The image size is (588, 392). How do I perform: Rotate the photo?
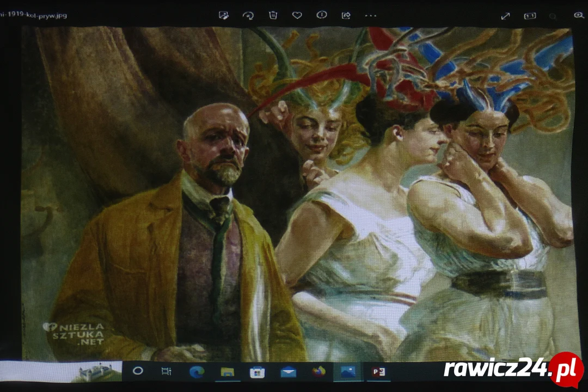pyautogui.click(x=248, y=15)
